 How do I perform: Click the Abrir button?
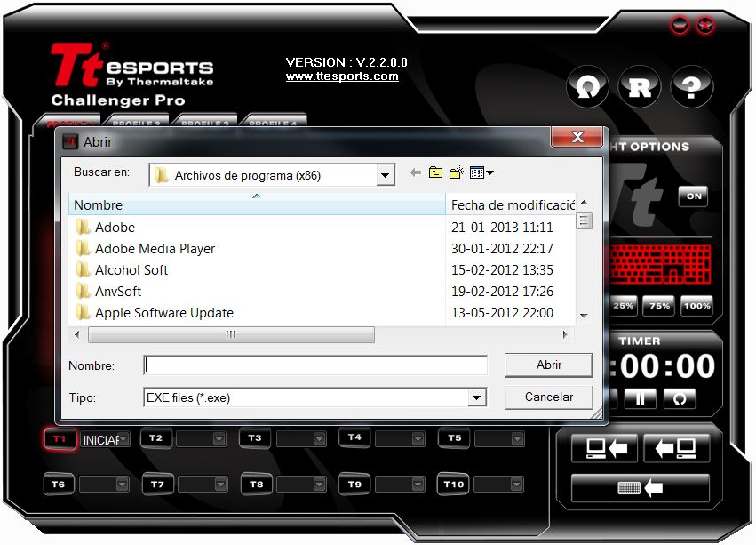549,365
